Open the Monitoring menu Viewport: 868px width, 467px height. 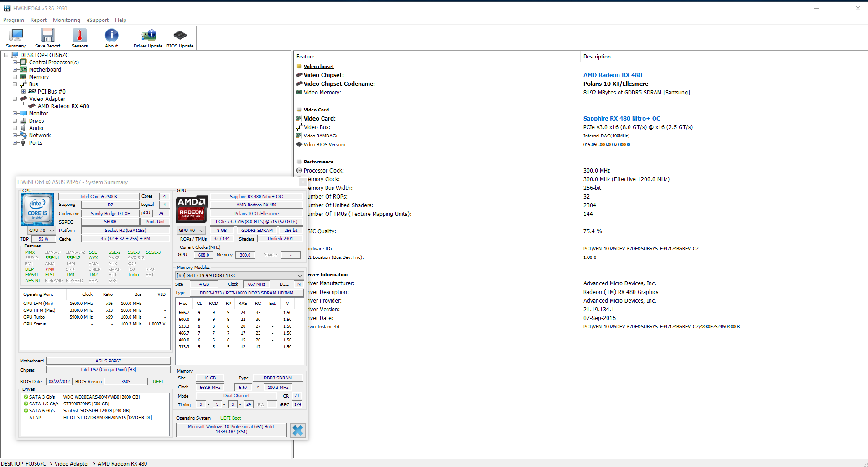(67, 20)
